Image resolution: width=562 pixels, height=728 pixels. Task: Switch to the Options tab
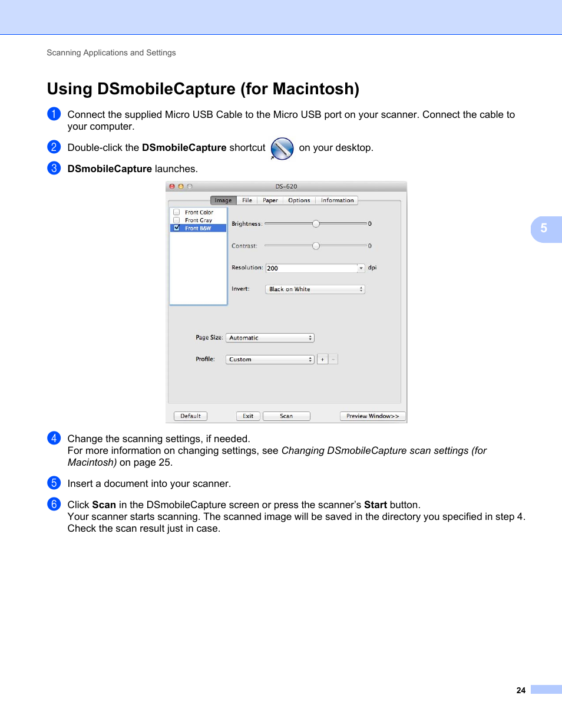coord(299,200)
